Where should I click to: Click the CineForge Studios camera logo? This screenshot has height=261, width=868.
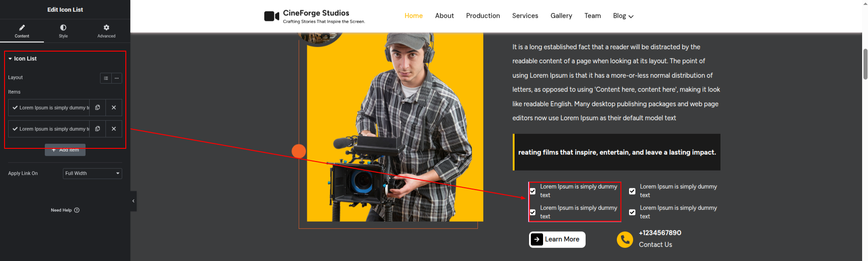coord(272,16)
